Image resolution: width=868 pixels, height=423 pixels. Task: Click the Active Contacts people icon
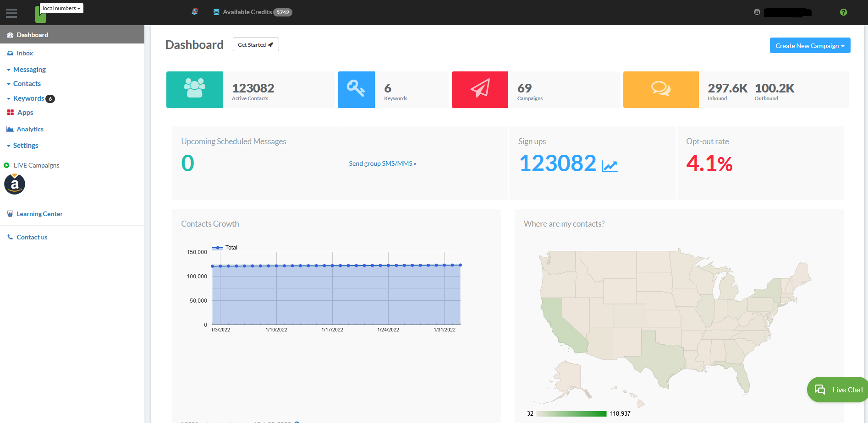[194, 89]
